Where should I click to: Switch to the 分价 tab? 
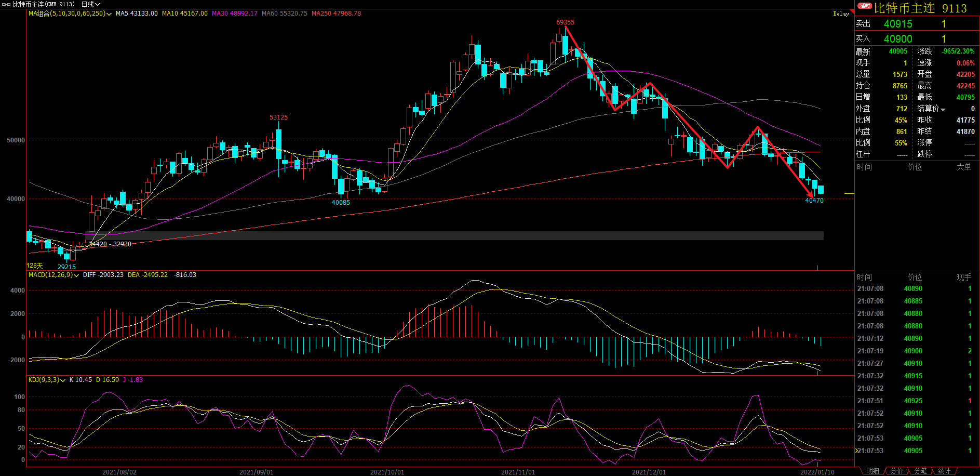tap(896, 471)
